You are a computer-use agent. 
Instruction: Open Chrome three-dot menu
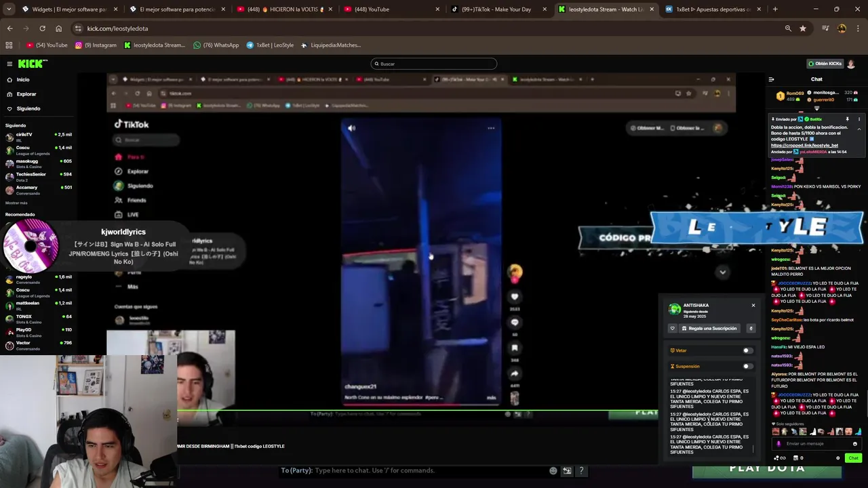[x=858, y=28]
